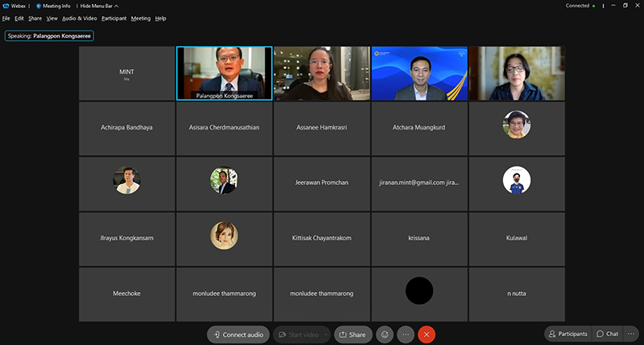
Task: Open the Participants panel
Action: coord(567,334)
